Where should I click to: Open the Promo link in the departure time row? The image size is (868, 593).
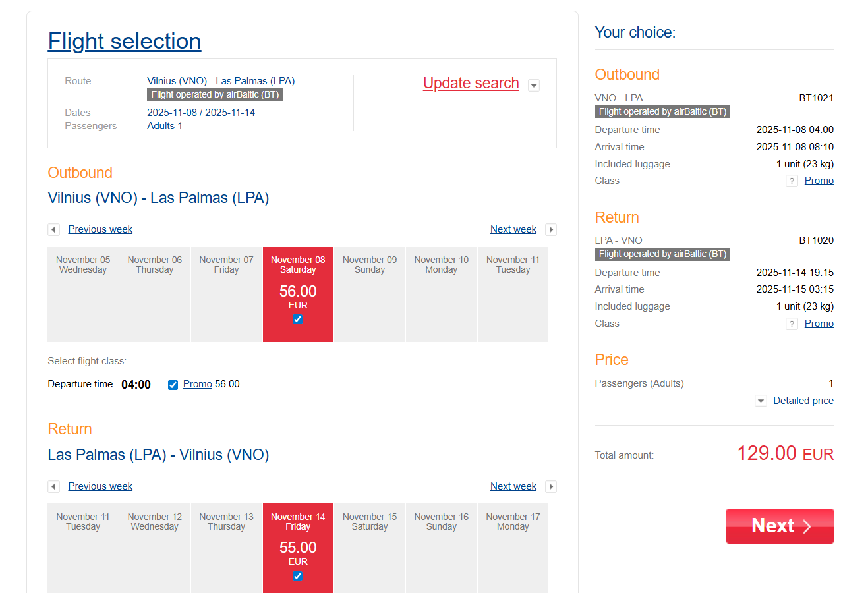click(x=197, y=384)
